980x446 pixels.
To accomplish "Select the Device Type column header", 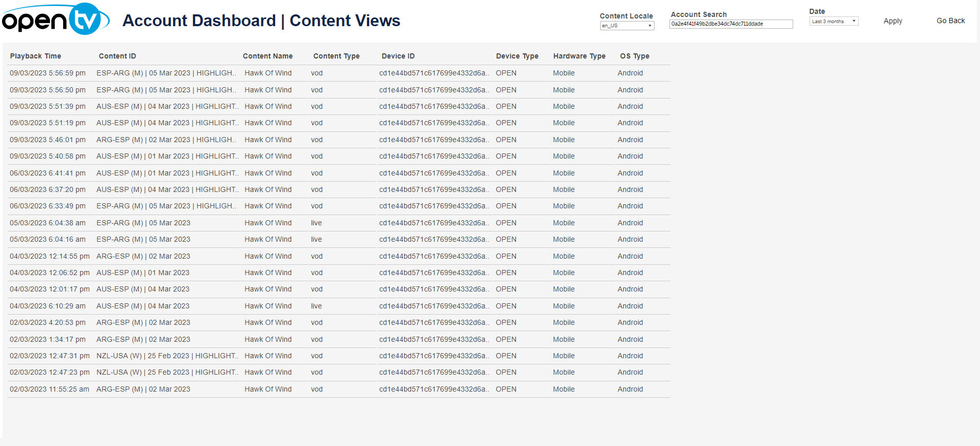I will pos(517,56).
